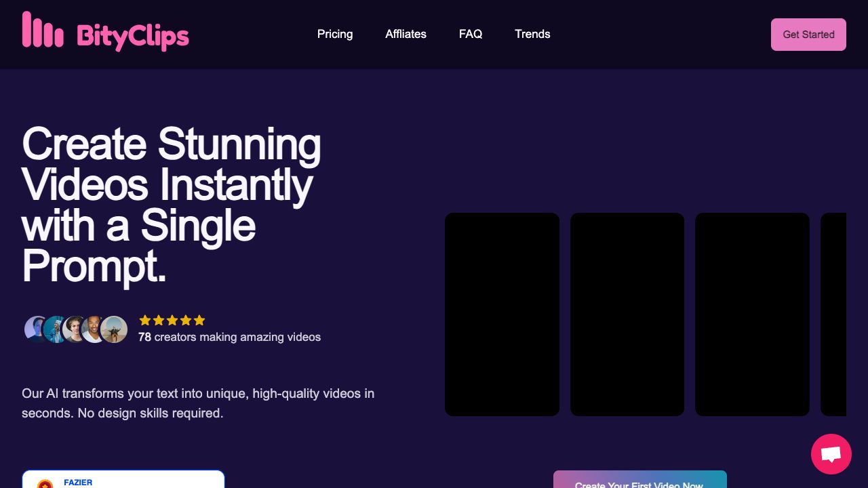The width and height of the screenshot is (868, 488).
Task: Select Trends in the top navigation
Action: 532,34
